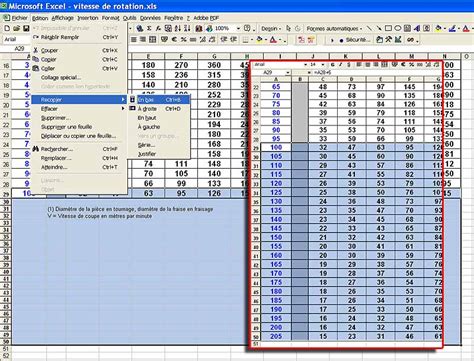
Task: Choose Série... in Recopier submenu
Action: pyautogui.click(x=159, y=145)
